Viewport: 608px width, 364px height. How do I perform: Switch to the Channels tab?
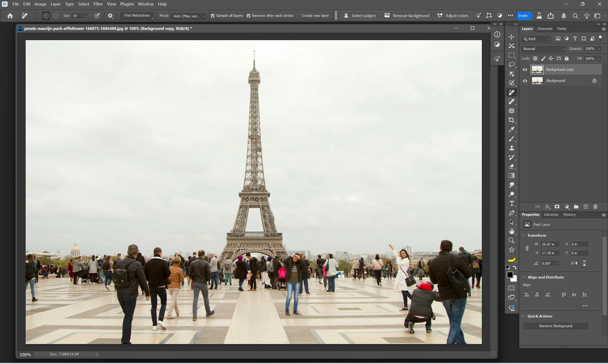(545, 29)
